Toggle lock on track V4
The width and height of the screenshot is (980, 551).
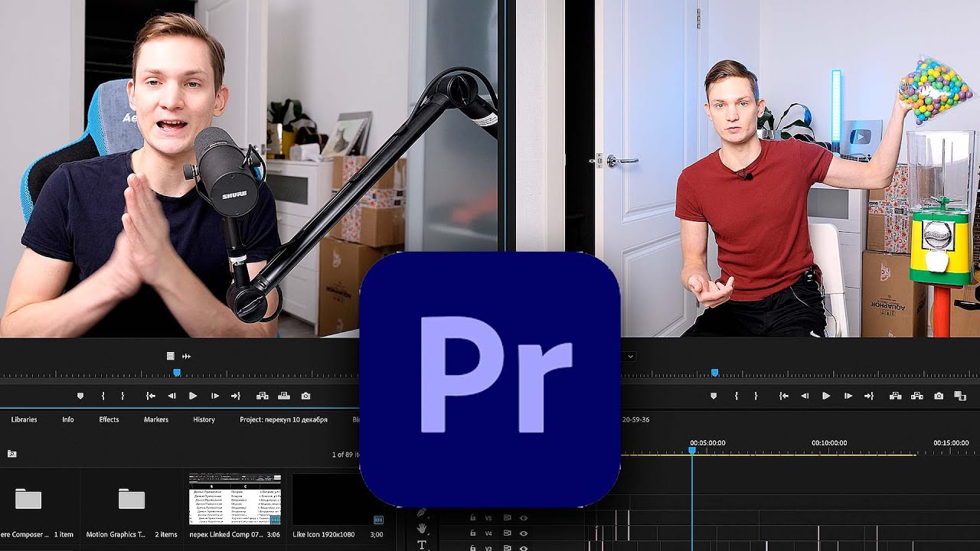coord(472,533)
